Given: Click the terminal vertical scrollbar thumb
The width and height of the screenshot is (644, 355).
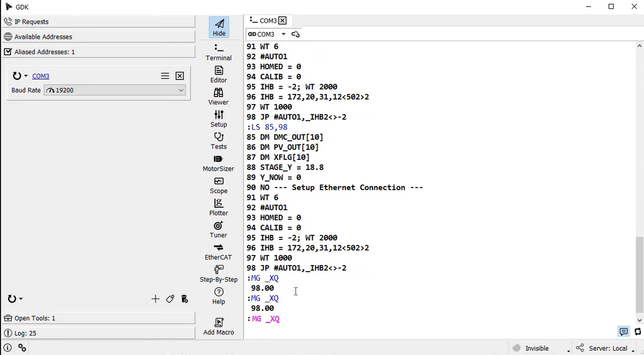Looking at the screenshot, I should coord(639,274).
